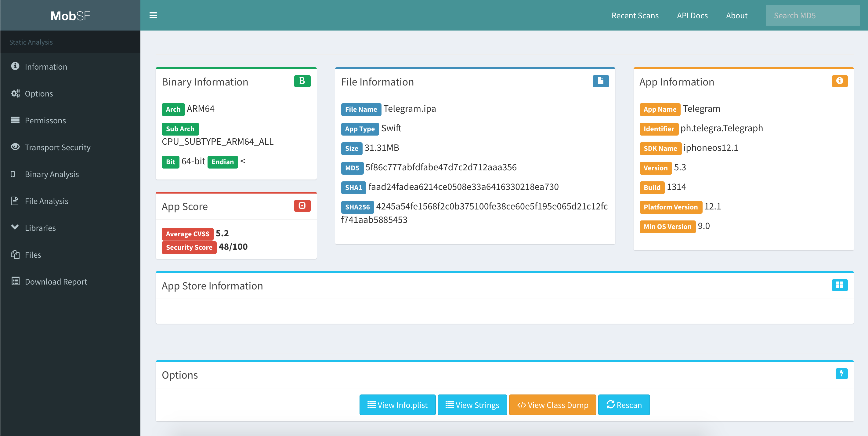Select Download Report in sidebar
The image size is (868, 436).
70,282
